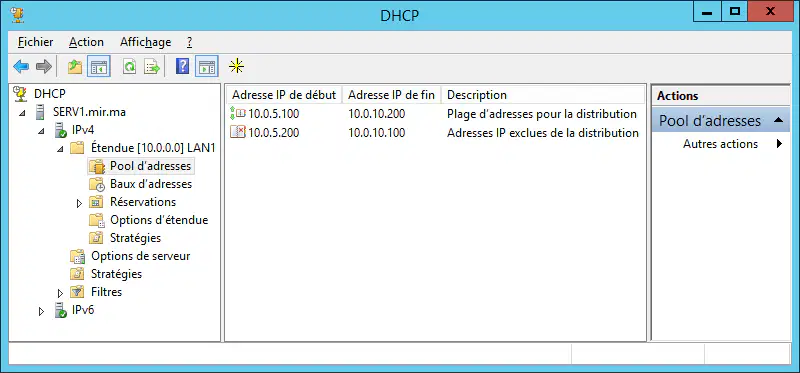Click end address 10.0.10.200

(377, 114)
